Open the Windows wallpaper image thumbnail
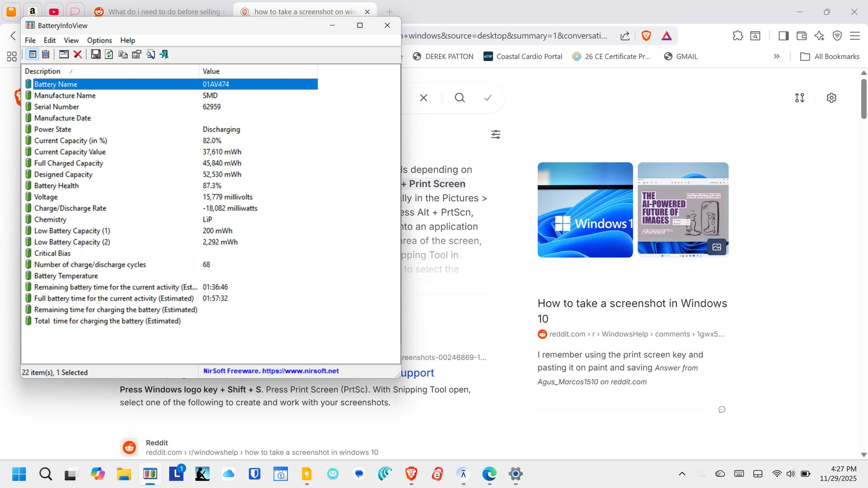The width and height of the screenshot is (868, 488). tap(585, 210)
